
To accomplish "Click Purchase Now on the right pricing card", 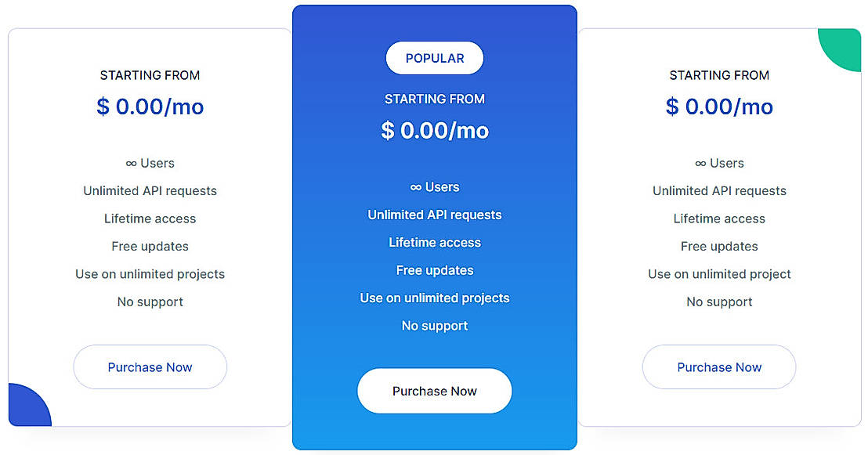I will 718,367.
